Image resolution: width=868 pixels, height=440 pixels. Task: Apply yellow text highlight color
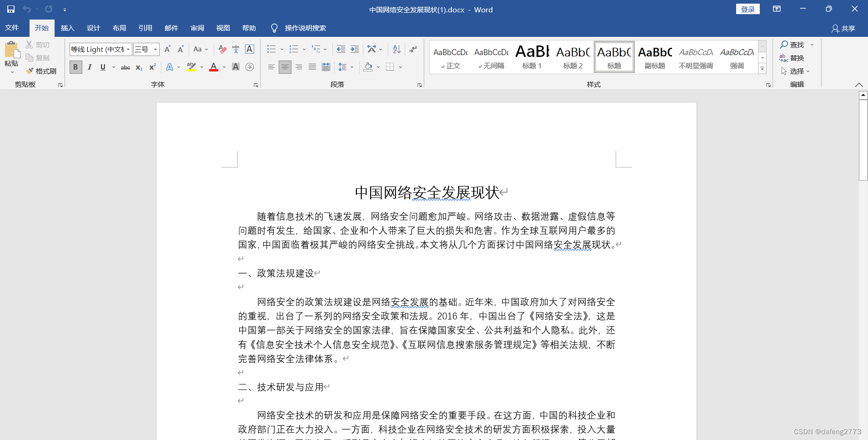(x=191, y=67)
